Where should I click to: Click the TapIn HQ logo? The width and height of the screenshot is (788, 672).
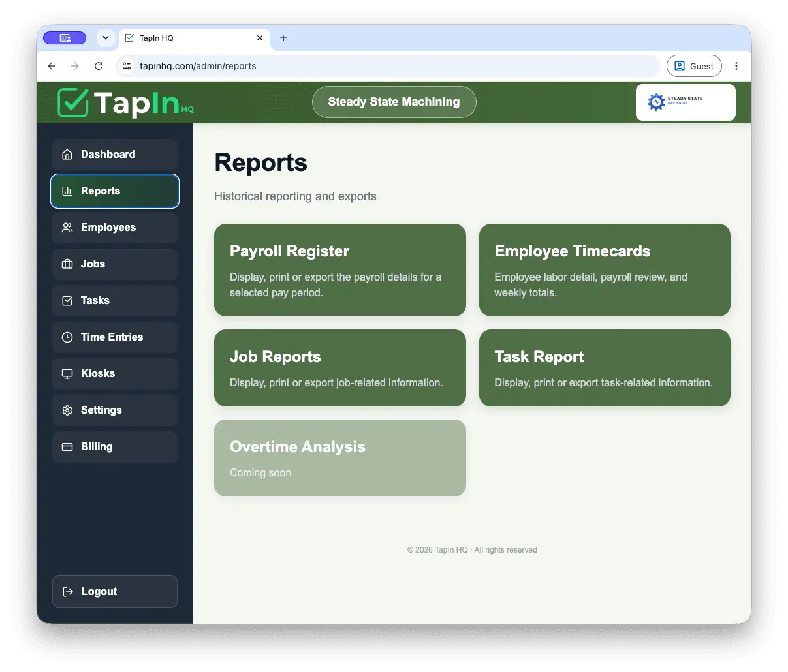(126, 102)
